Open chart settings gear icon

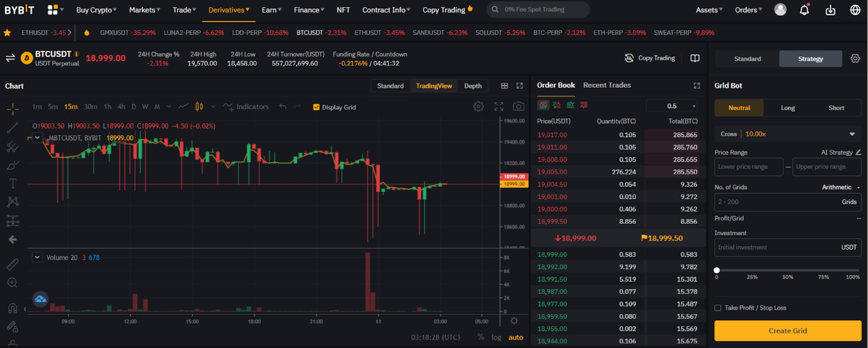pyautogui.click(x=478, y=106)
